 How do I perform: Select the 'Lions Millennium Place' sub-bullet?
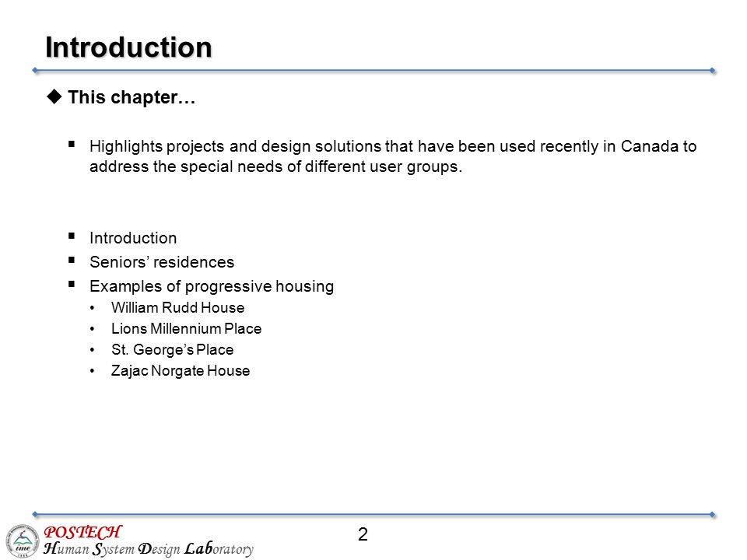click(x=186, y=328)
